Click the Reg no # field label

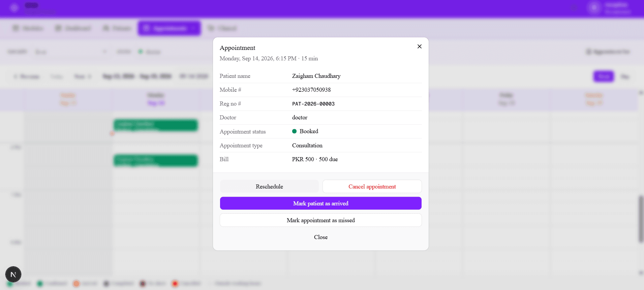[230, 104]
